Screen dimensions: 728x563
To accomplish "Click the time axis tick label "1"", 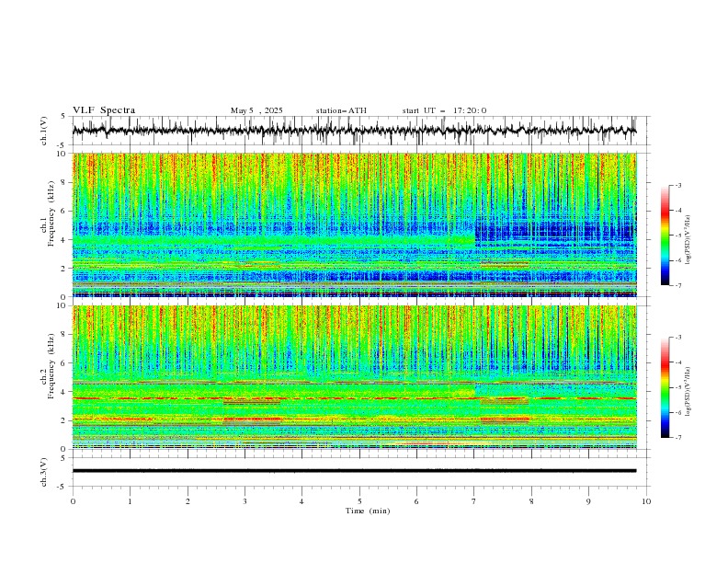I will pyautogui.click(x=130, y=501).
